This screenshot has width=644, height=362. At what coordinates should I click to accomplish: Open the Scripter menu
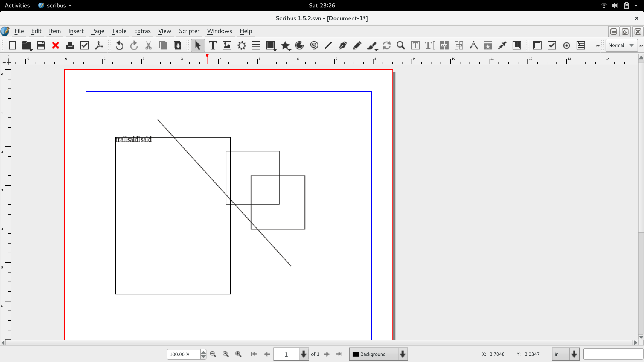[x=189, y=31]
